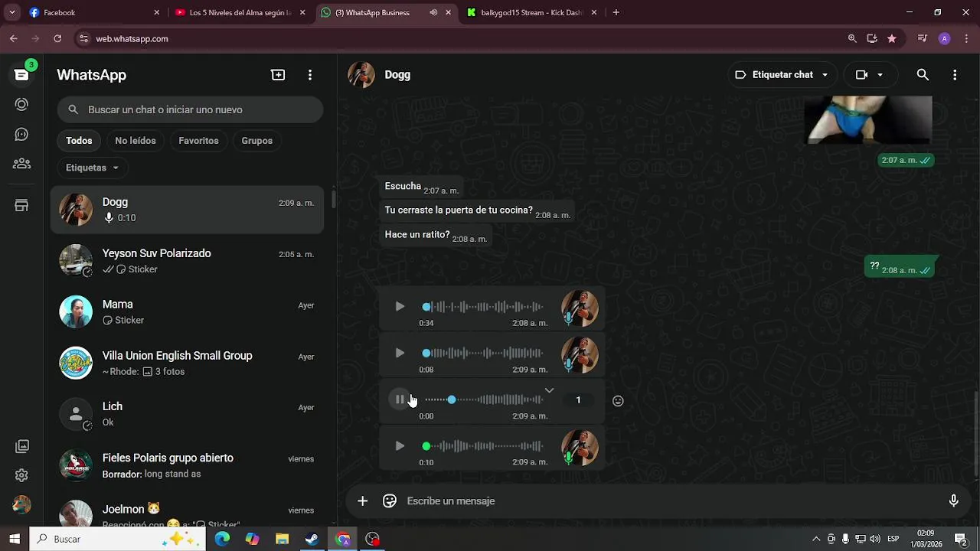The width and height of the screenshot is (980, 551).
Task: Reload the web.whatsapp.com page
Action: click(57, 38)
